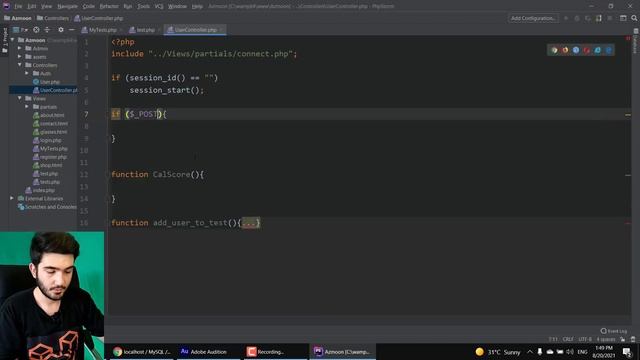The image size is (640, 360).
Task: Click Collapse All icon in Project panel
Action: [47, 30]
